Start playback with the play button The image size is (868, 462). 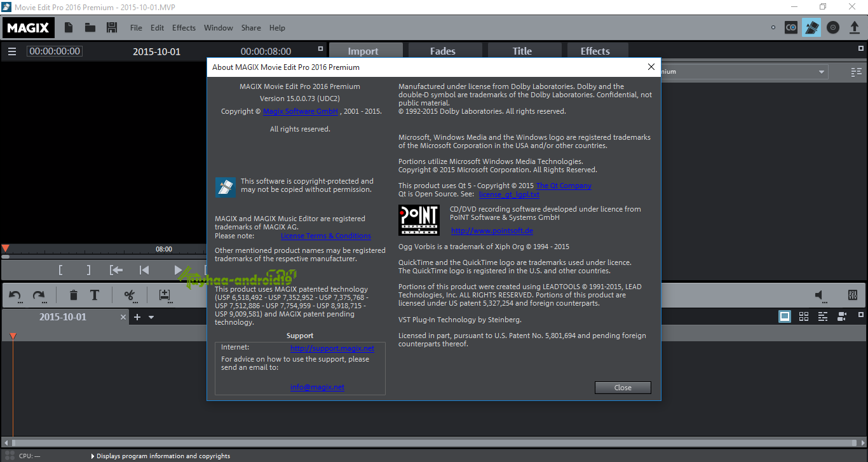tap(178, 270)
